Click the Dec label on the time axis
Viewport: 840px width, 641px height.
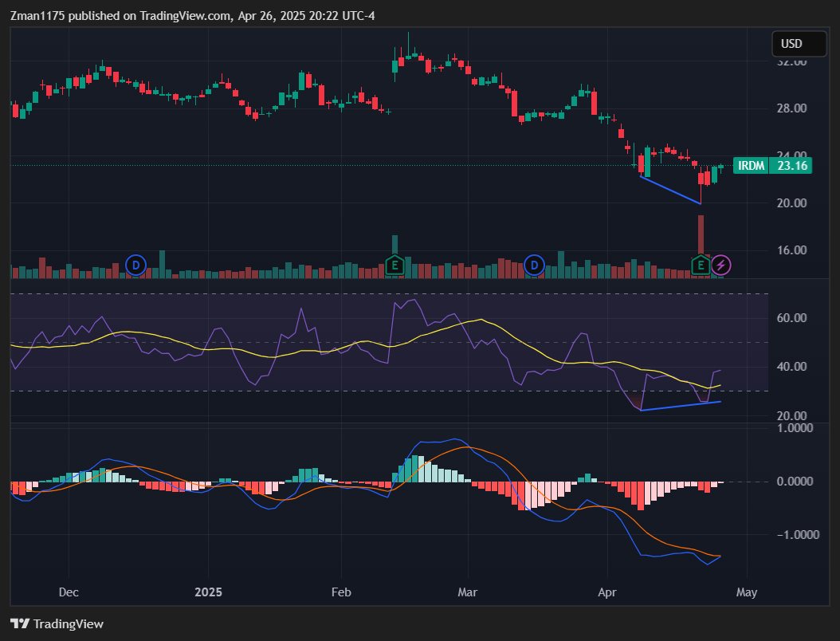click(x=68, y=592)
